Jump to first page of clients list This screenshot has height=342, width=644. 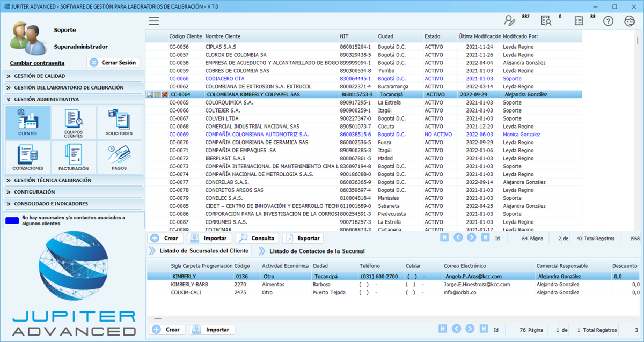click(444, 237)
